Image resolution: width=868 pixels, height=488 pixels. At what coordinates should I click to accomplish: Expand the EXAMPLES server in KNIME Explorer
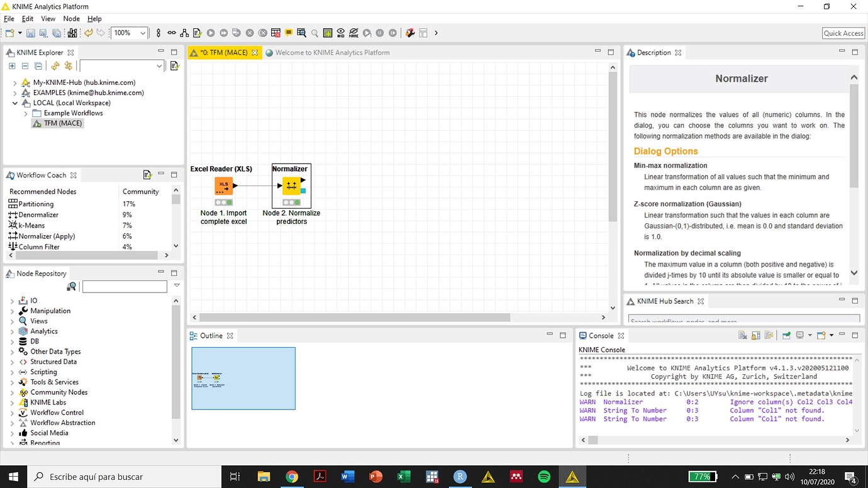click(x=14, y=92)
